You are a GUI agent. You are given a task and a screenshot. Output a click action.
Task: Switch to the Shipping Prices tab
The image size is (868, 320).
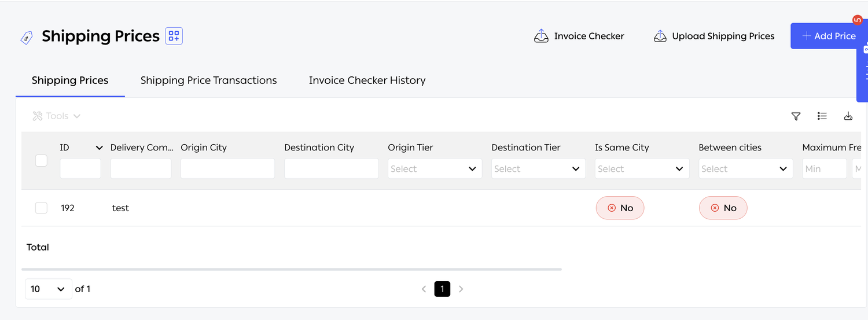[x=70, y=80]
